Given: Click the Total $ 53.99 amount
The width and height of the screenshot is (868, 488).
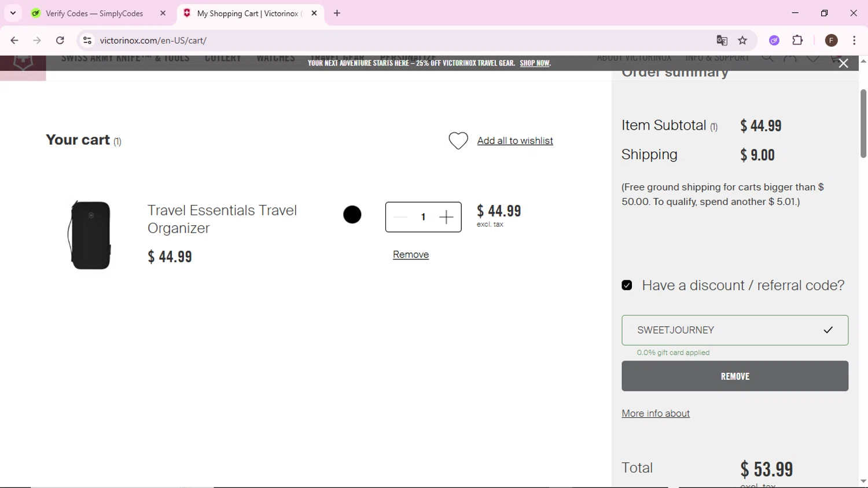Looking at the screenshot, I should point(767,469).
